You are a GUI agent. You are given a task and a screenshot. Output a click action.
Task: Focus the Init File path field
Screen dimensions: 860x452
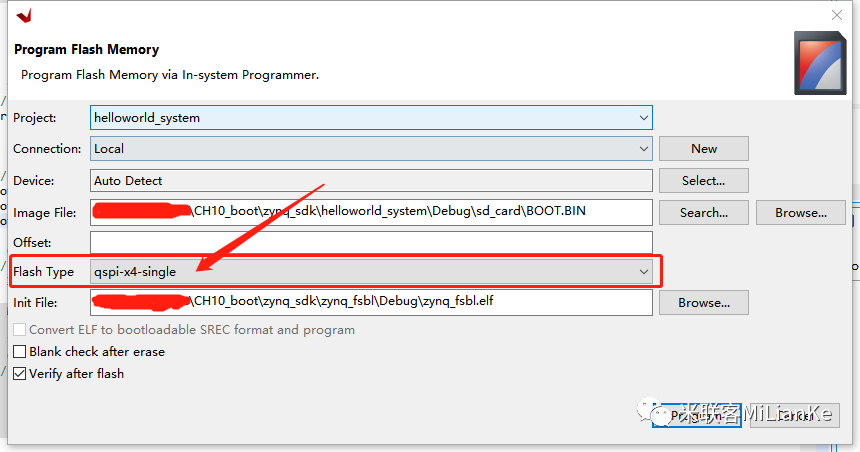tap(371, 303)
